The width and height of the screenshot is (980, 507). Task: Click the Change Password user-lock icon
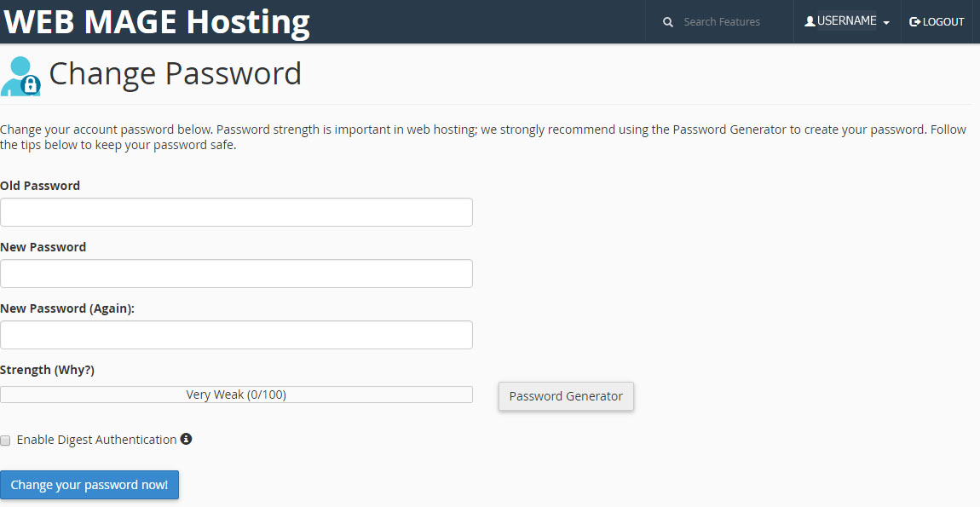(x=20, y=77)
